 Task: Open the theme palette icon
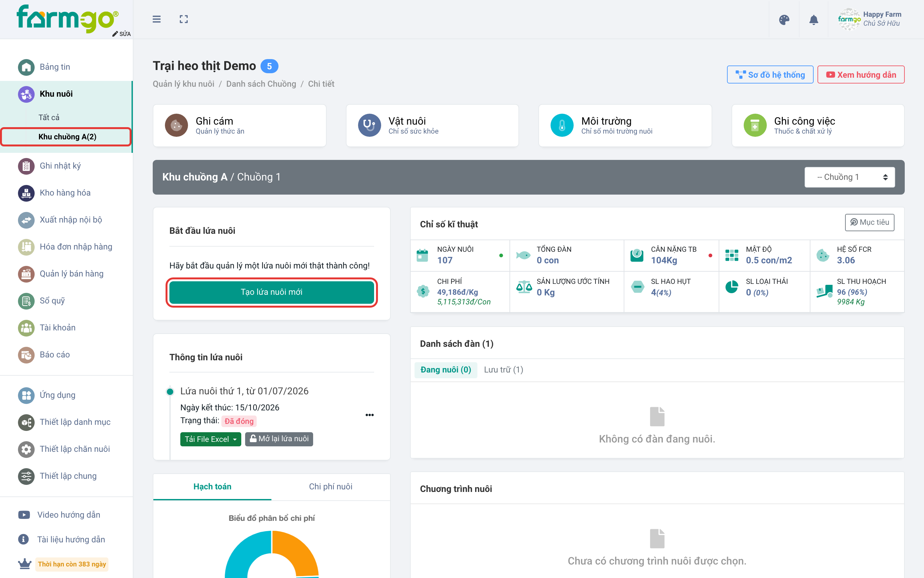[x=784, y=20]
